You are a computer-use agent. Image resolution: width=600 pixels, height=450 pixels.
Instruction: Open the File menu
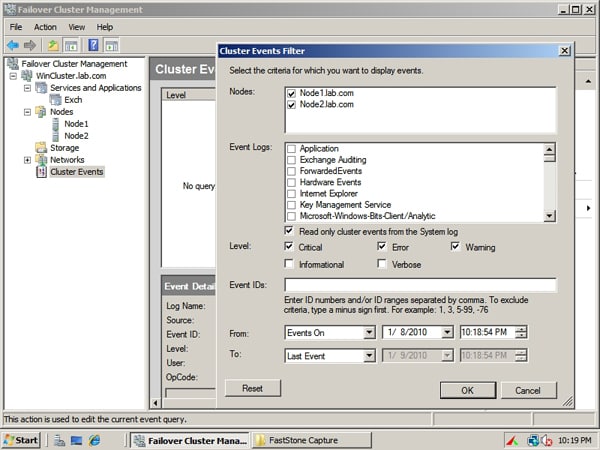[16, 27]
